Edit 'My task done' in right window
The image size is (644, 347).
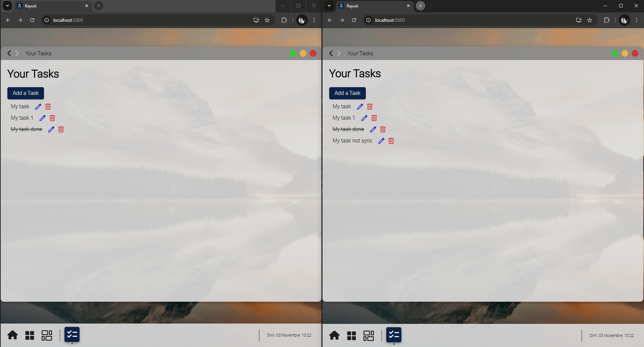pyautogui.click(x=373, y=129)
